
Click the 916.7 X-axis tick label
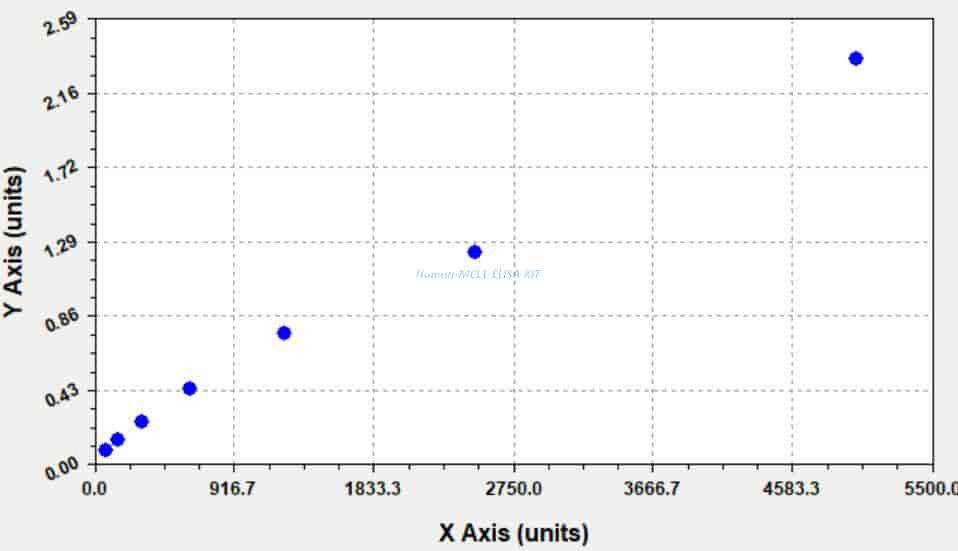pyautogui.click(x=232, y=489)
